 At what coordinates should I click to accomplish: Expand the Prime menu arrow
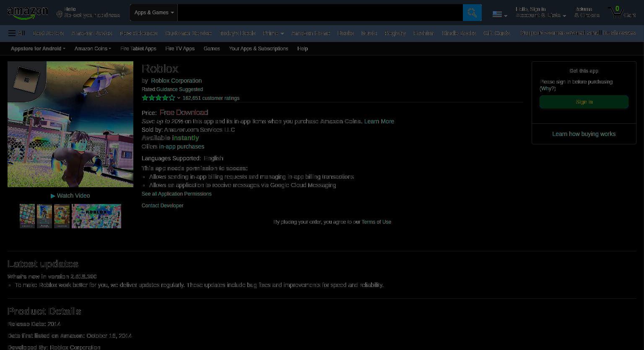282,34
